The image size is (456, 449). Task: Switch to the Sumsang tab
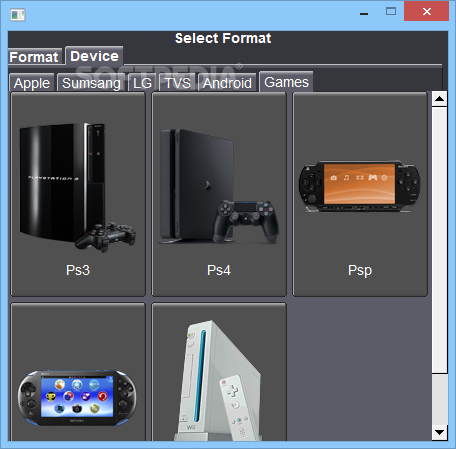pos(91,83)
